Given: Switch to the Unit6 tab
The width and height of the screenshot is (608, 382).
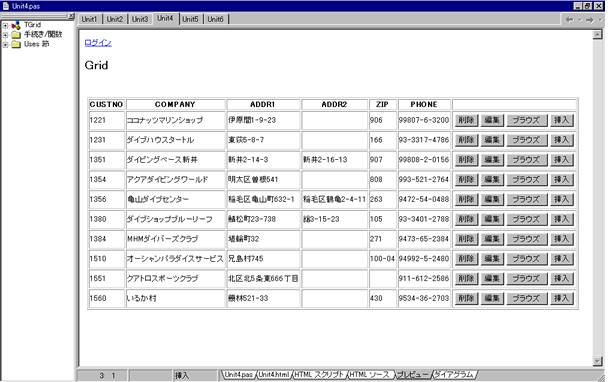Looking at the screenshot, I should click(x=216, y=19).
